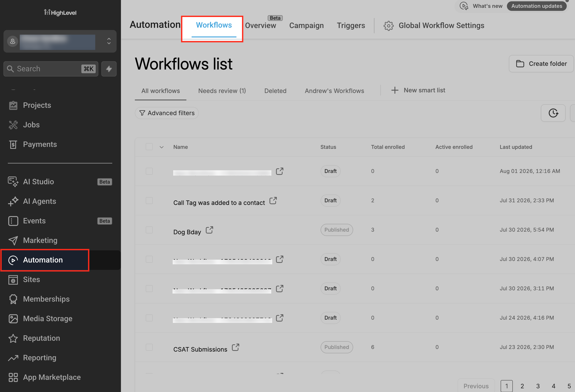
Task: Switch to the Triggers tab
Action: tap(351, 25)
